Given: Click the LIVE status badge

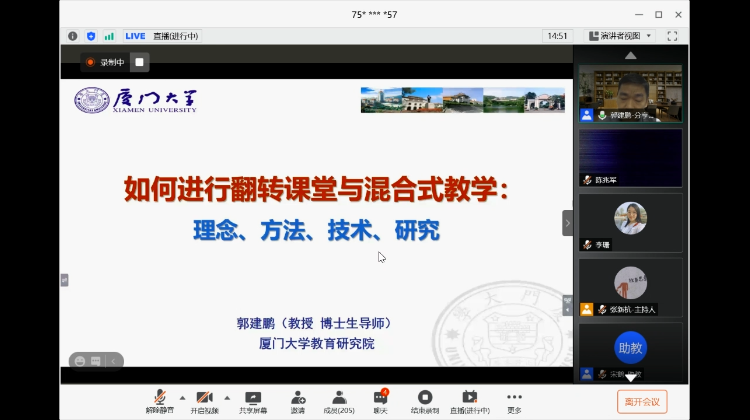Looking at the screenshot, I should click(x=135, y=36).
